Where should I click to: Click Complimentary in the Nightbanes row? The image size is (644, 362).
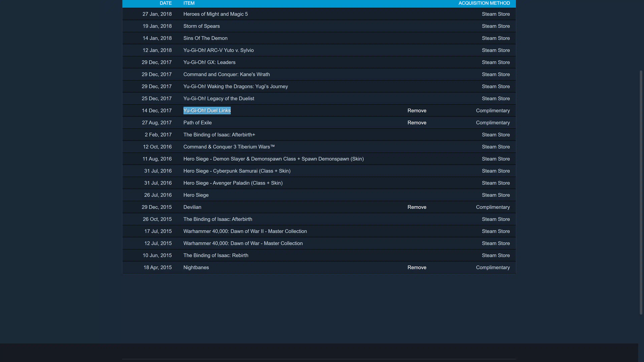pos(493,268)
